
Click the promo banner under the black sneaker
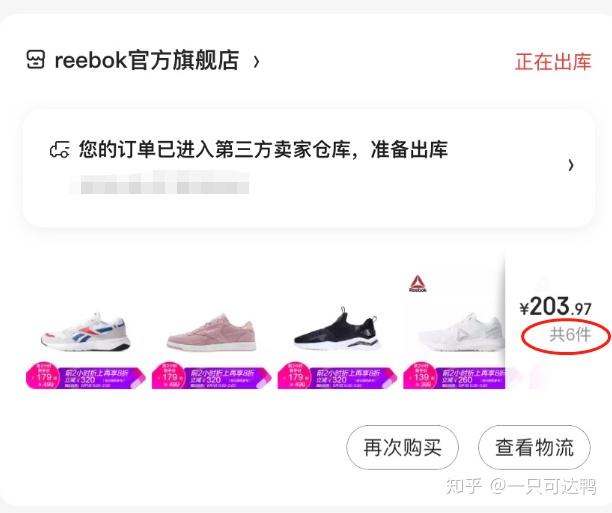tap(337, 376)
